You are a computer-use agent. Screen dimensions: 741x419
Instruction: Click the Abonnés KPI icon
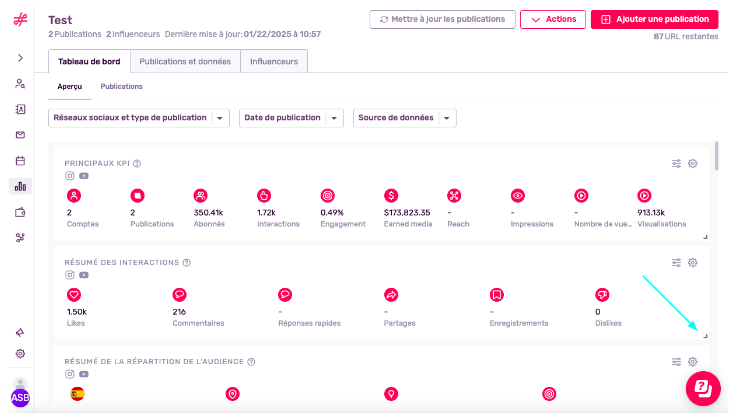[201, 196]
